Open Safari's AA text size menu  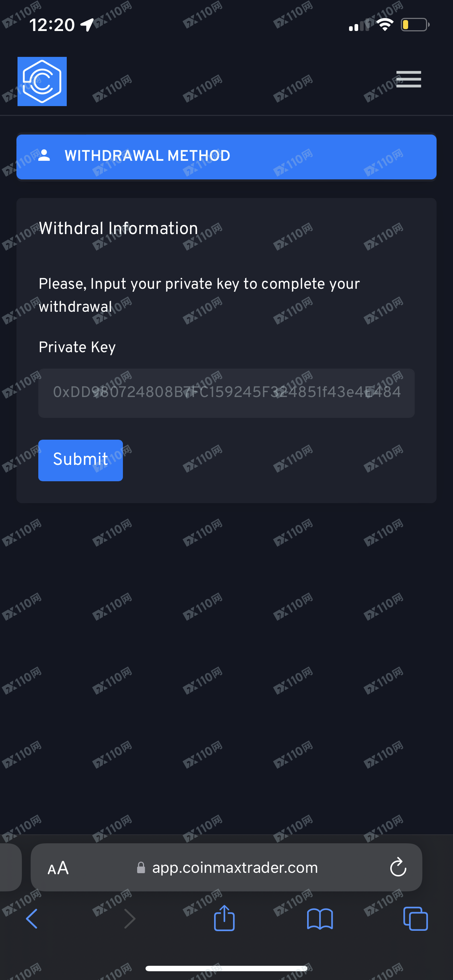click(58, 868)
